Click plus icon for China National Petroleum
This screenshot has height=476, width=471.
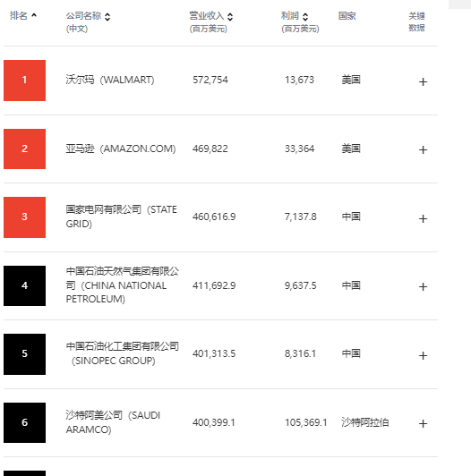click(x=423, y=286)
